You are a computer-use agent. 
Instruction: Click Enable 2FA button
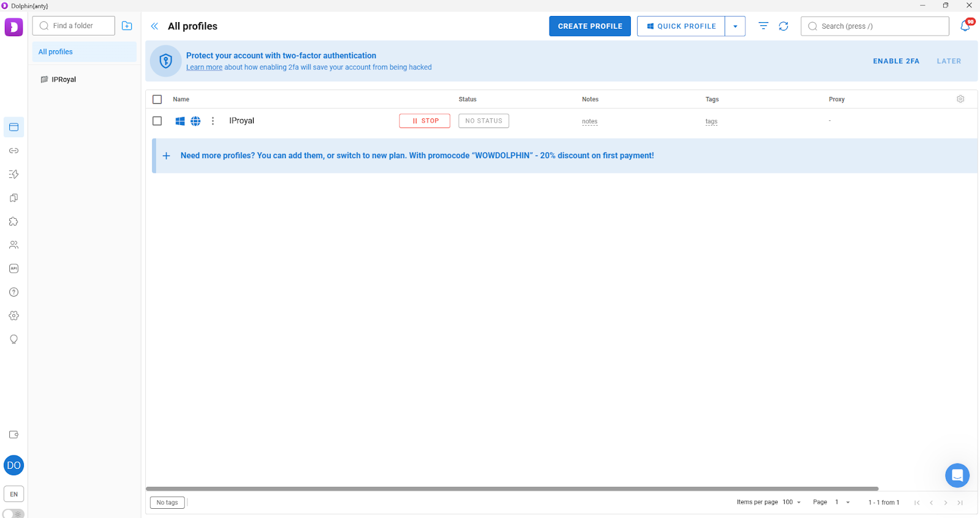point(895,61)
